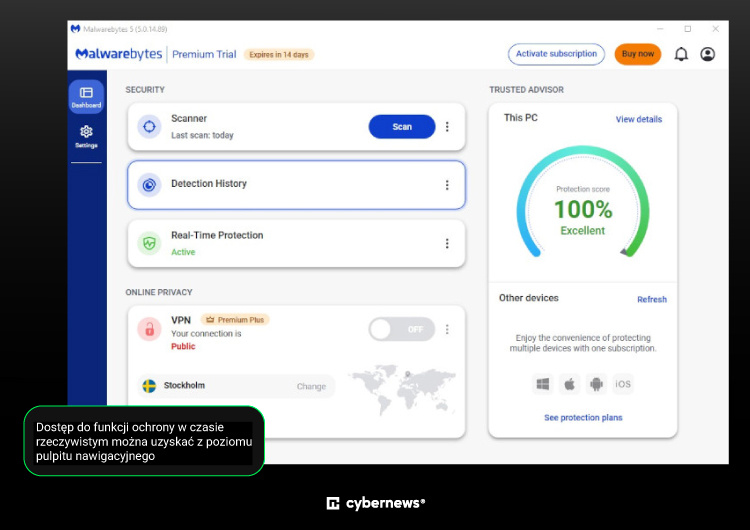
Task: Click the This PC heading
Action: point(520,118)
